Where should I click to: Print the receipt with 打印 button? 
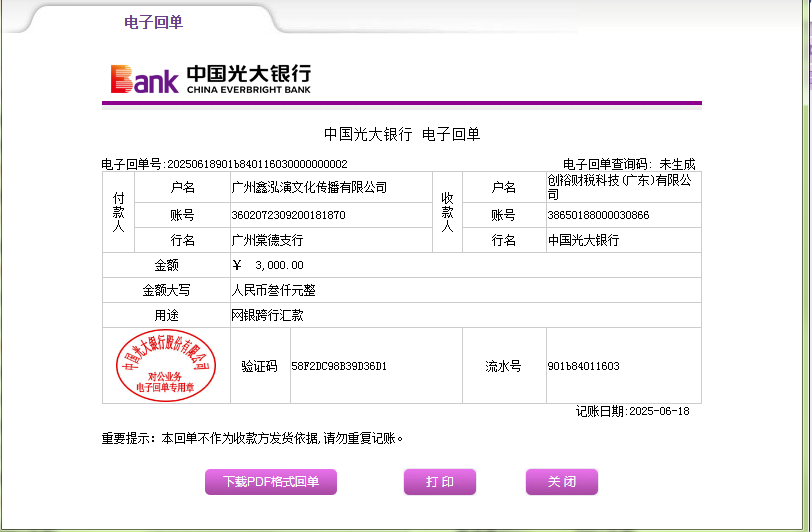pos(440,482)
